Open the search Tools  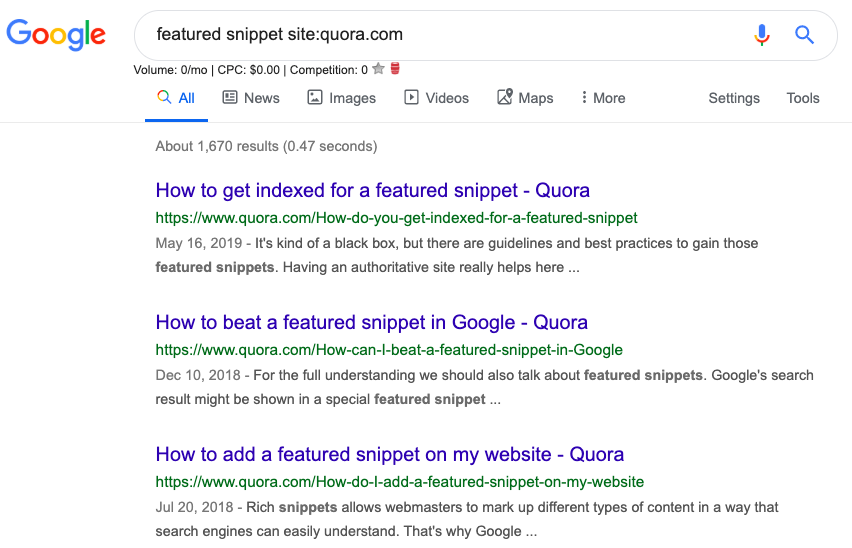point(803,98)
